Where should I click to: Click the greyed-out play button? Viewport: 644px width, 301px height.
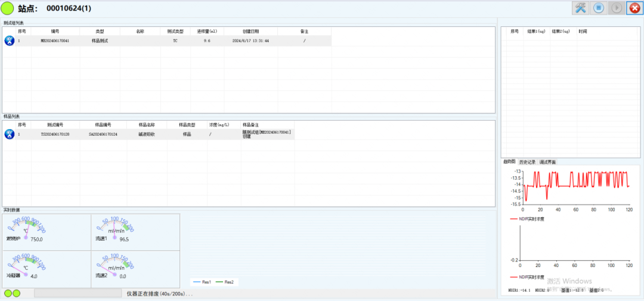click(x=617, y=8)
